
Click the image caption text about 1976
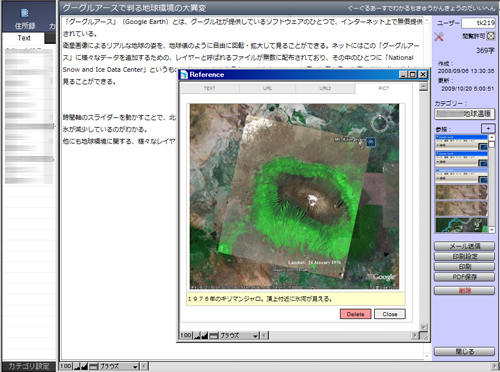click(x=260, y=299)
